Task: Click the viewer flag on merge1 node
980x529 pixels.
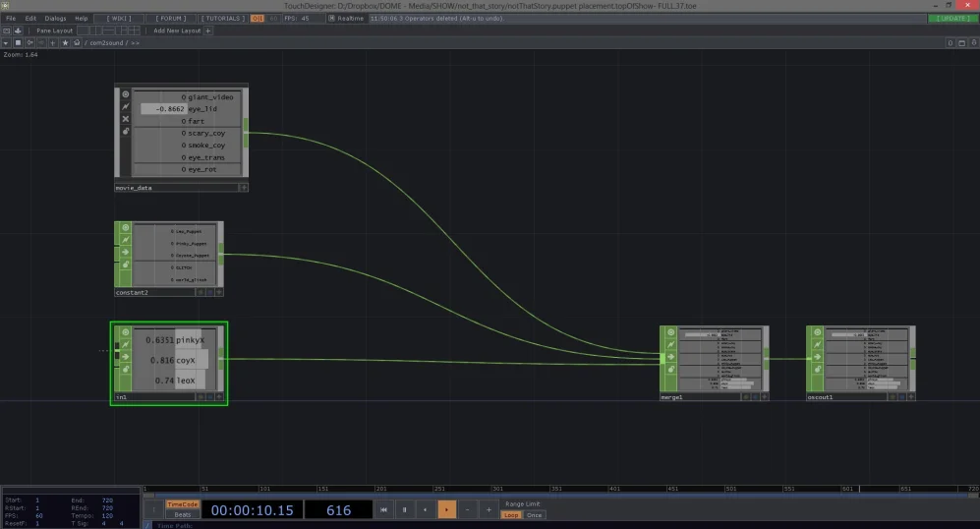Action: coord(671,332)
